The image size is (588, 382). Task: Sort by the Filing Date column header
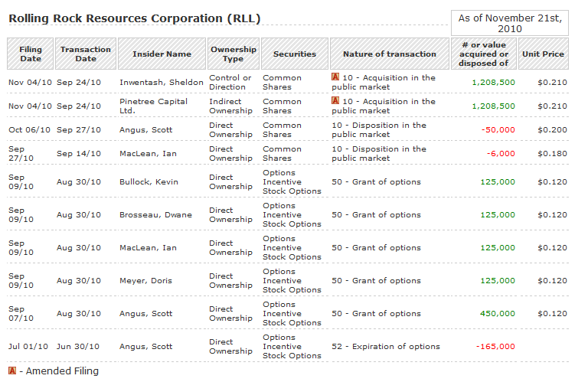tap(31, 54)
